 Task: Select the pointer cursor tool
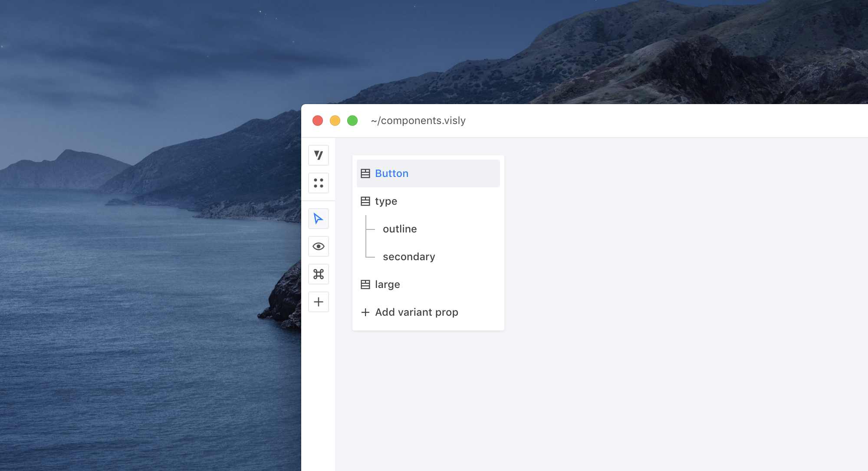pos(319,219)
